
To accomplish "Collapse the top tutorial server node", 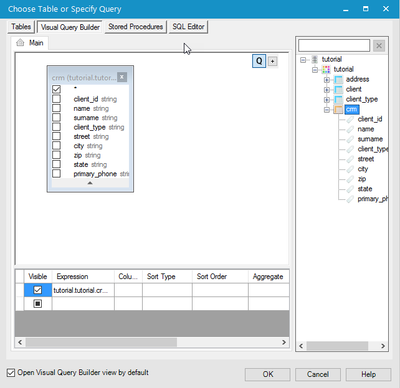I will pos(303,60).
